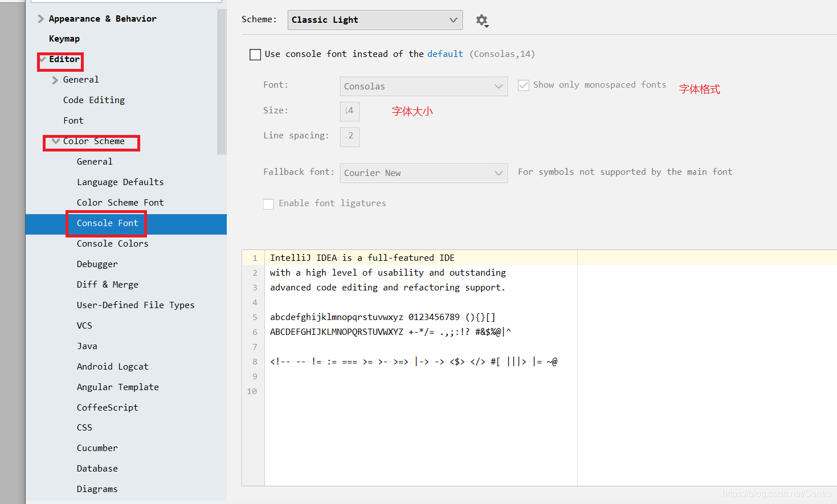Image resolution: width=837 pixels, height=504 pixels.
Task: Select General under Color Scheme
Action: coord(95,162)
